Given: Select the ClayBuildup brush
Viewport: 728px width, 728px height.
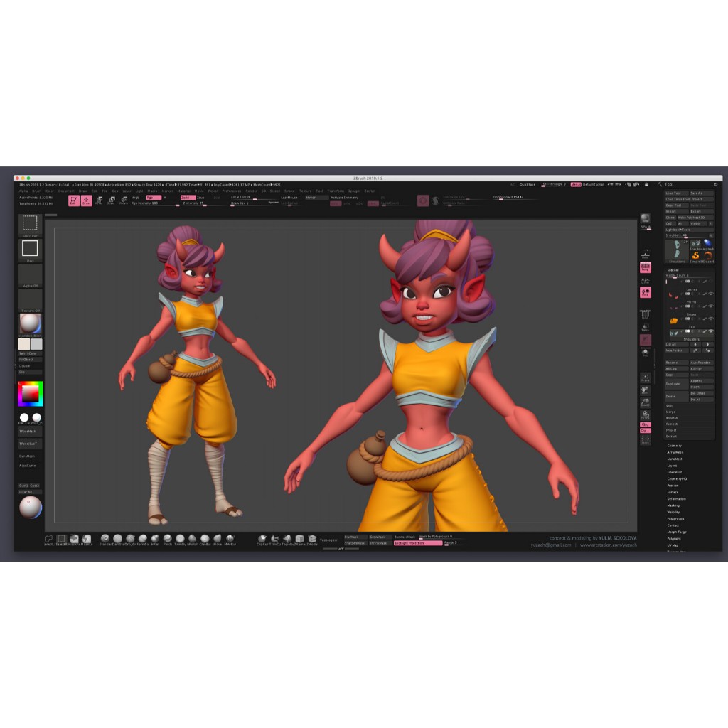Looking at the screenshot, I should 205,540.
